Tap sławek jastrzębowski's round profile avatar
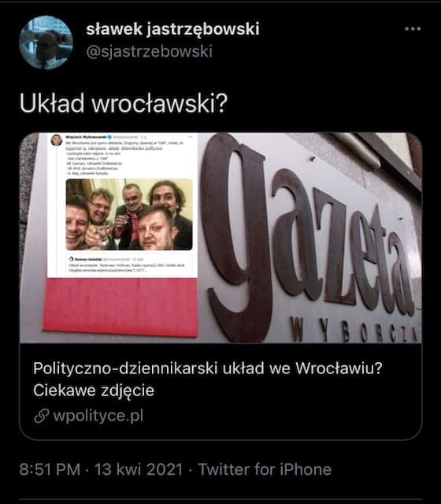 tap(46, 43)
